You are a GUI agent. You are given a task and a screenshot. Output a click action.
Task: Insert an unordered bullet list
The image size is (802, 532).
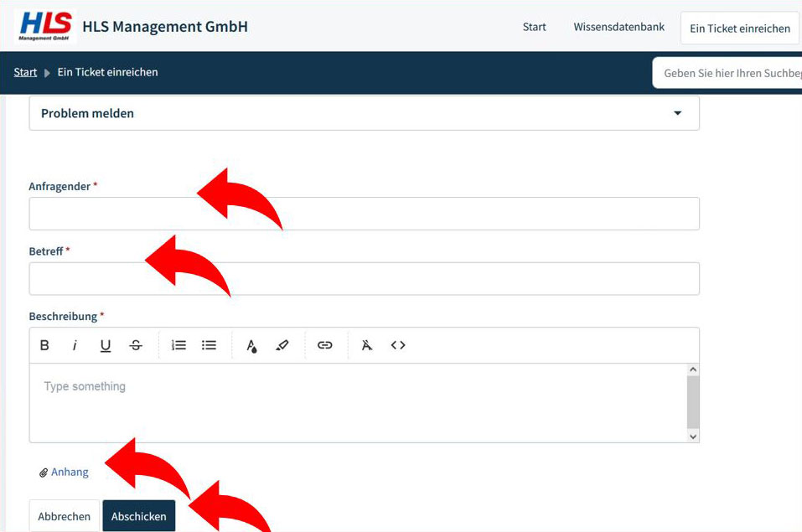click(x=210, y=345)
